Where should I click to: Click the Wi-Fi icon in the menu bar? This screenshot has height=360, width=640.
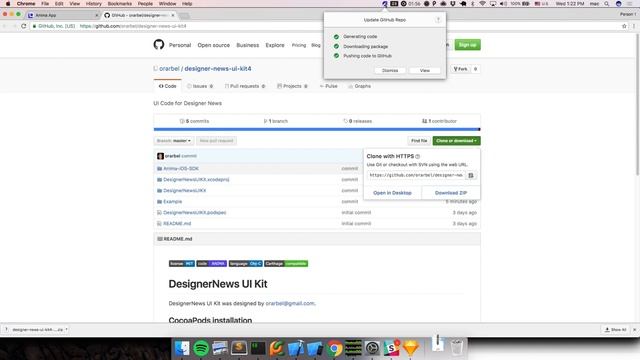(482, 4)
